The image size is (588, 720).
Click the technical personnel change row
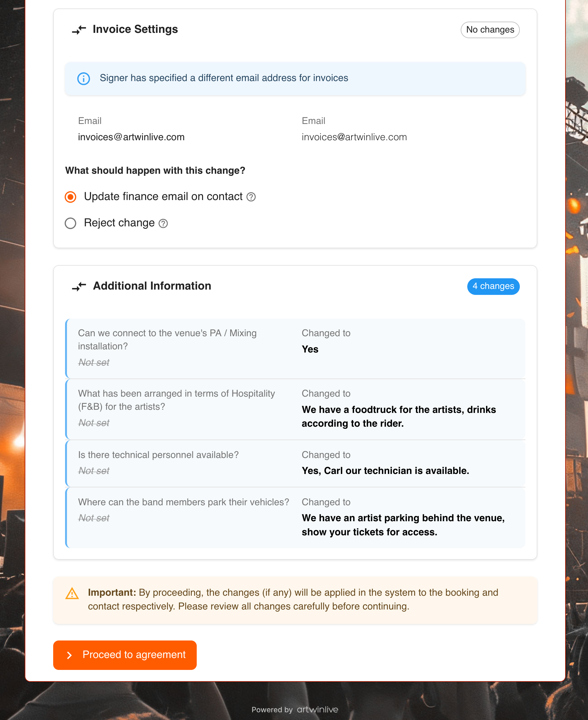pyautogui.click(x=295, y=463)
